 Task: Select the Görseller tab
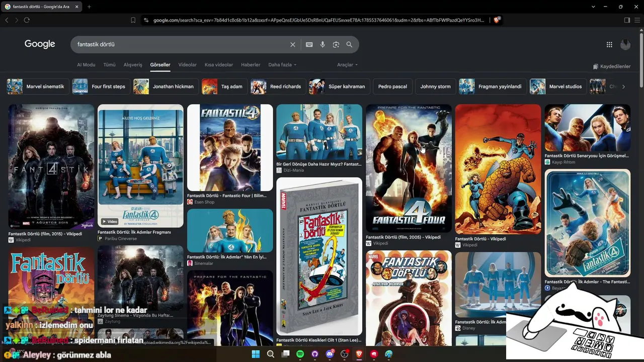[x=160, y=65]
